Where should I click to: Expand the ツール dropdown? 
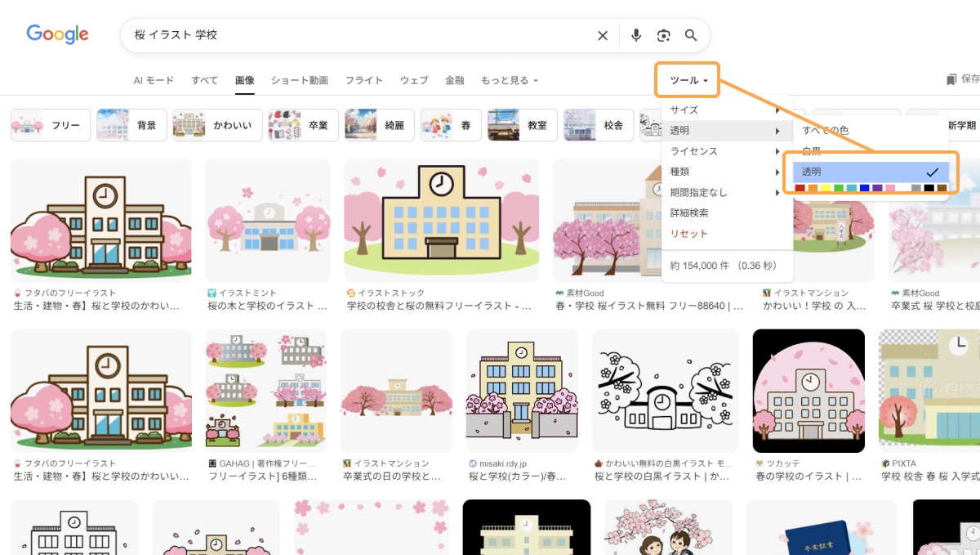pos(688,80)
